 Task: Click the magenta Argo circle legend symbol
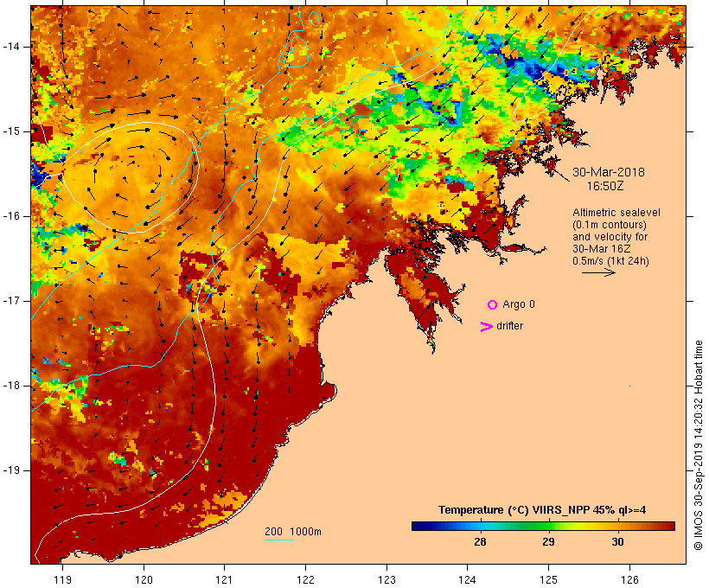pyautogui.click(x=493, y=305)
